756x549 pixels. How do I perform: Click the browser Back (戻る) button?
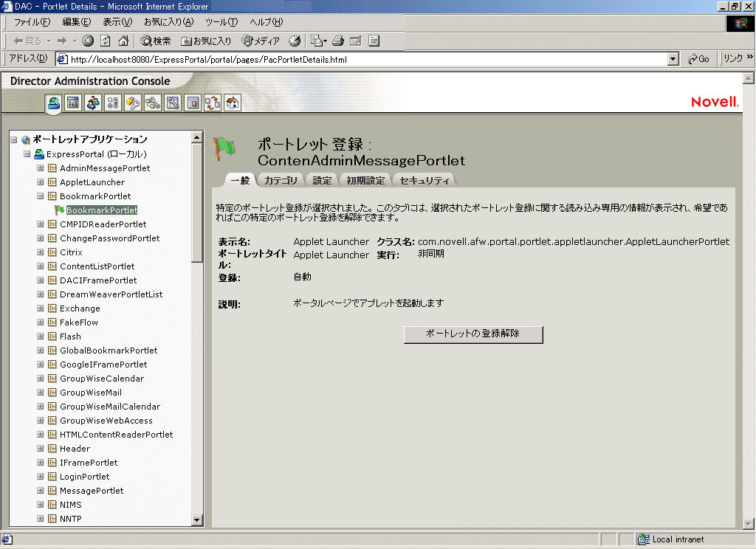[27, 41]
